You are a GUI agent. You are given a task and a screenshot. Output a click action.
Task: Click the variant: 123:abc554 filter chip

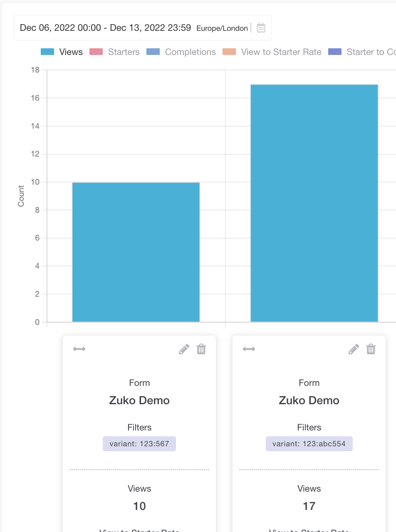tap(309, 443)
